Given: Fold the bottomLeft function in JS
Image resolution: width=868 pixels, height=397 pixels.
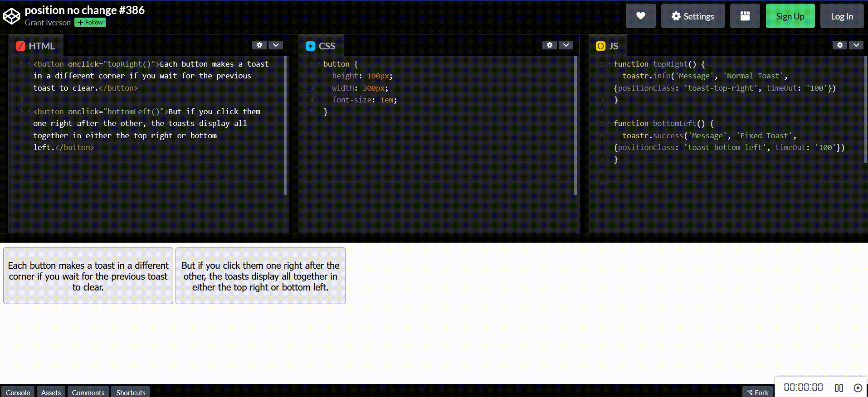Looking at the screenshot, I should pos(609,123).
